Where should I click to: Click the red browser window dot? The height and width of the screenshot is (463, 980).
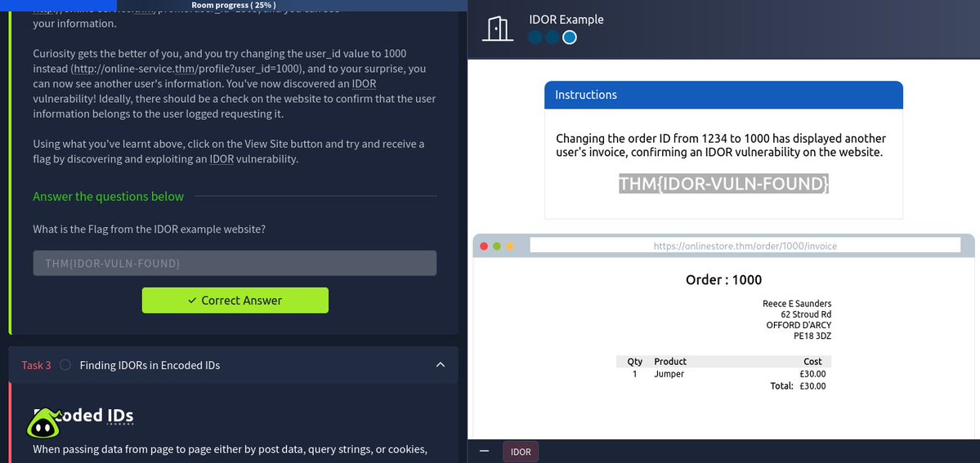[484, 246]
